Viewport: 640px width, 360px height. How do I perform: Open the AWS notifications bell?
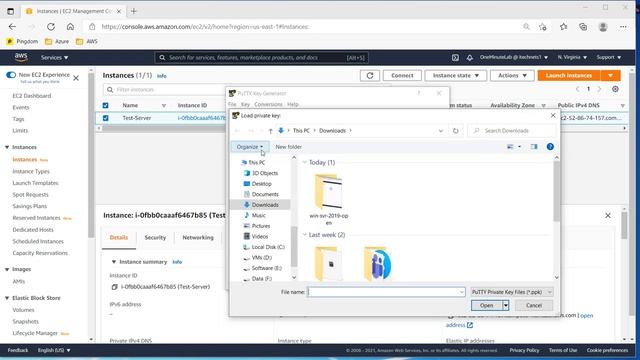click(x=469, y=58)
